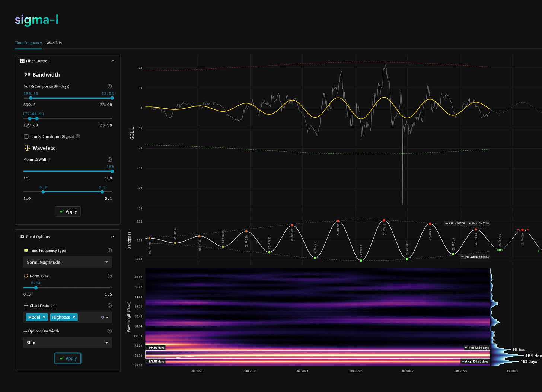Click the '141 days' histogram peak label
Image resolution: width=542 pixels, height=392 pixels.
click(518, 350)
